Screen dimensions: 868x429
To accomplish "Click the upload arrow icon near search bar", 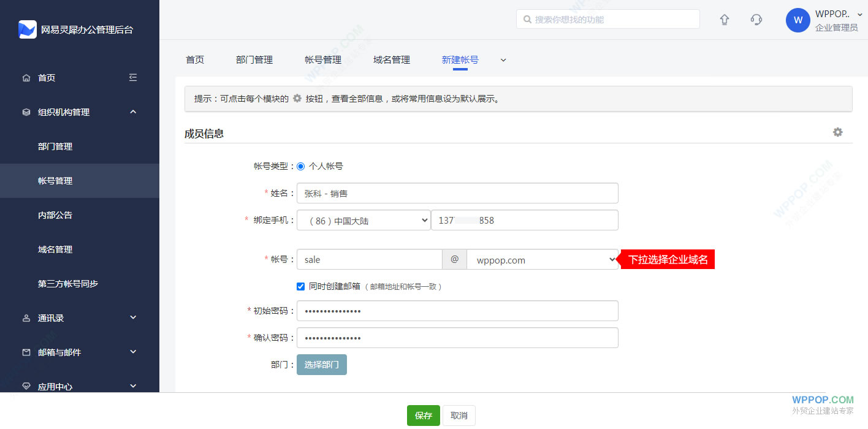I will pos(724,20).
